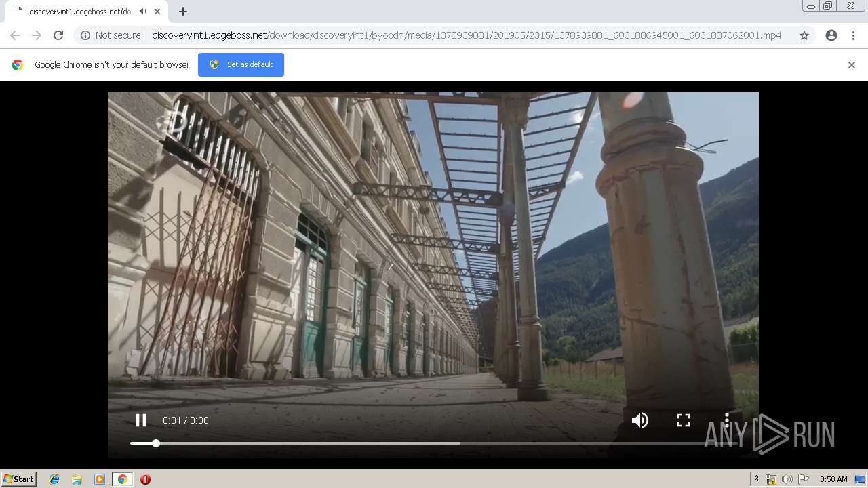Pause the playing video
The image size is (868, 488).
(x=141, y=420)
